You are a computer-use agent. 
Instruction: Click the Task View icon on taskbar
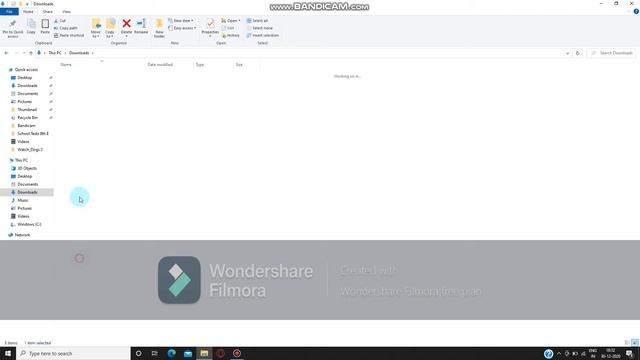[x=155, y=353]
